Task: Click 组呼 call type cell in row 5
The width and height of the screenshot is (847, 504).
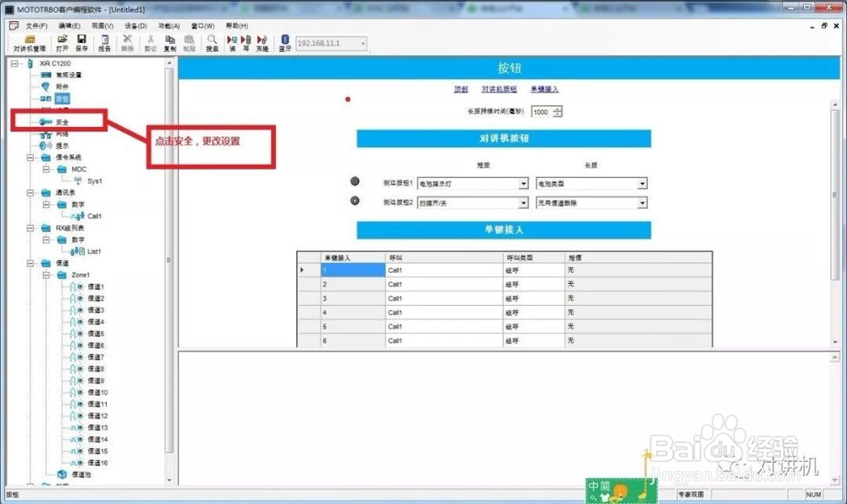Action: click(x=534, y=327)
